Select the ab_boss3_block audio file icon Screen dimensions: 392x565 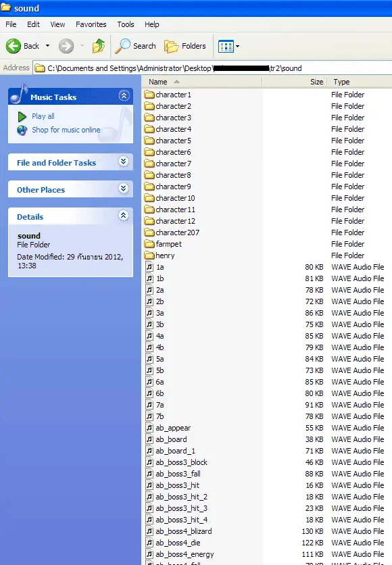pos(149,462)
